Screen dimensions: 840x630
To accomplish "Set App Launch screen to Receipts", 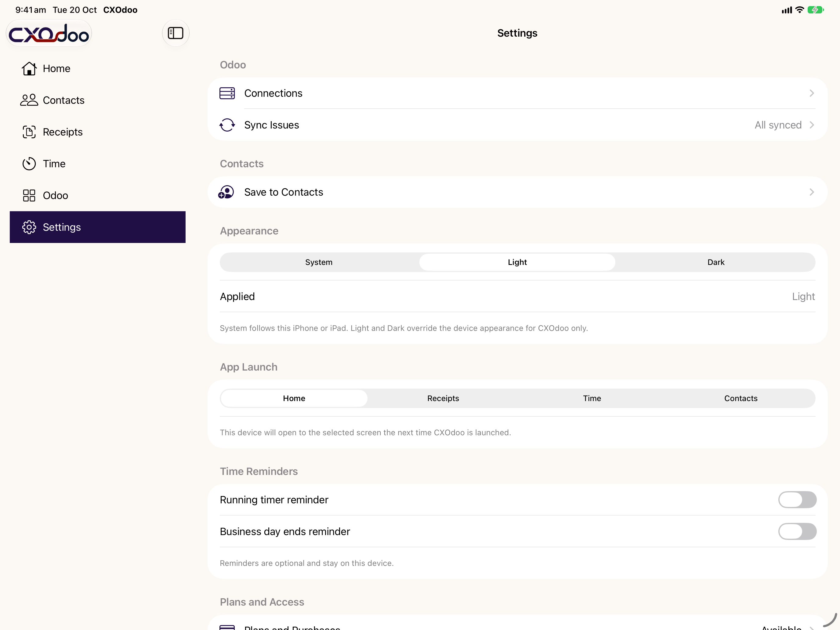I will pyautogui.click(x=443, y=398).
